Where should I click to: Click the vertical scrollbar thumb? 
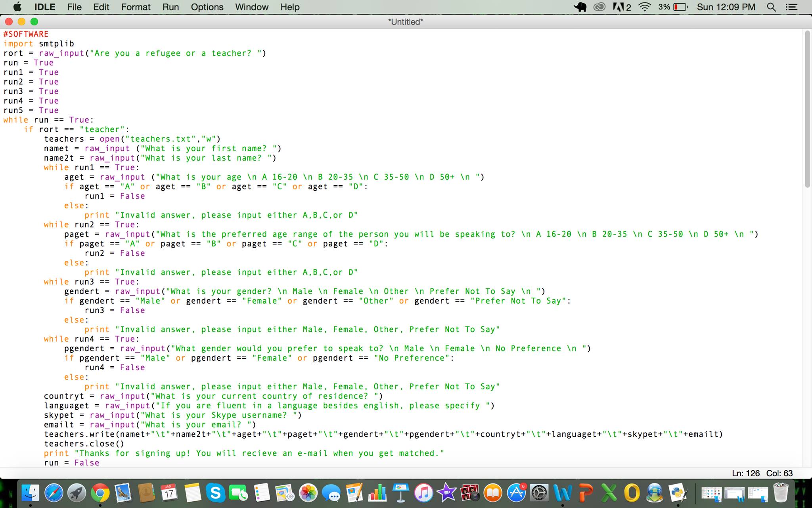tap(807, 109)
